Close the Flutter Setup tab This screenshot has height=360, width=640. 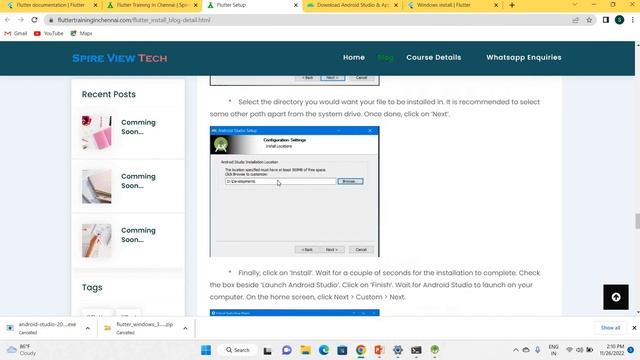tap(296, 5)
